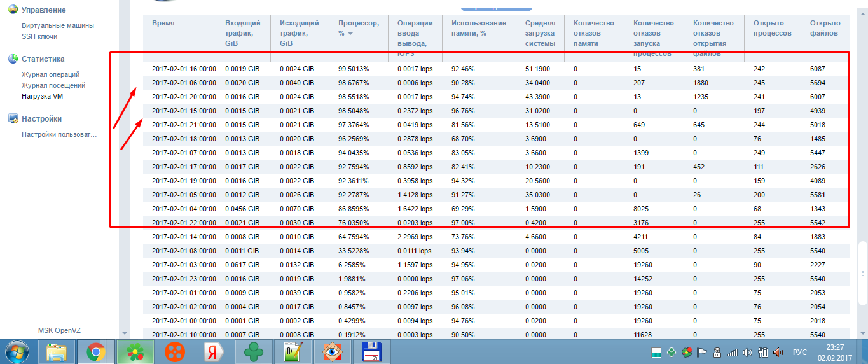Viewport: 868px width, 364px height.
Task: Open the File Explorer taskbar icon
Action: click(57, 352)
